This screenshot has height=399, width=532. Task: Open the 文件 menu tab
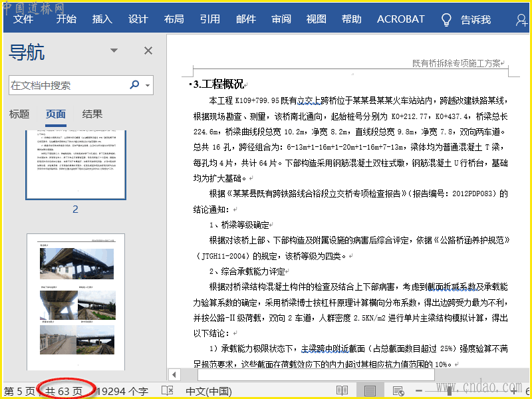pos(23,19)
